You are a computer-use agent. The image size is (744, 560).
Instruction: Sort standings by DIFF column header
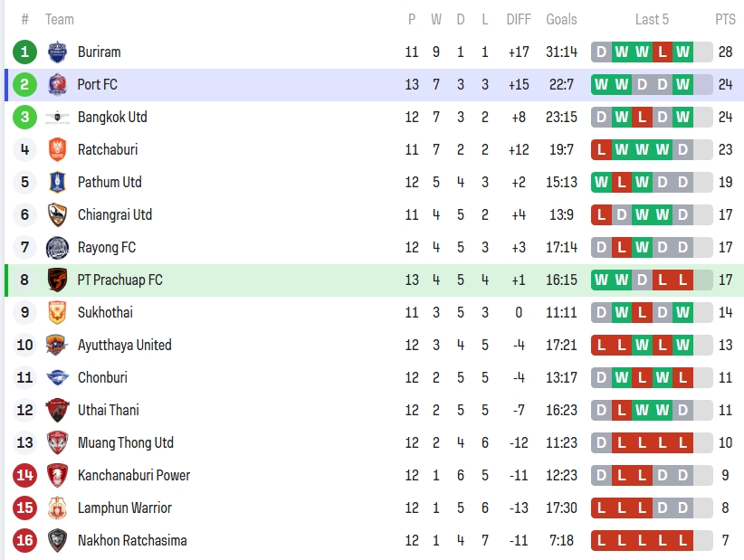pyautogui.click(x=519, y=19)
